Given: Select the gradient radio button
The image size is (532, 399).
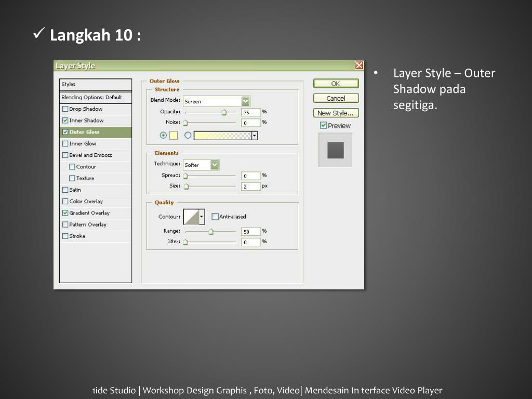Looking at the screenshot, I should point(188,136).
